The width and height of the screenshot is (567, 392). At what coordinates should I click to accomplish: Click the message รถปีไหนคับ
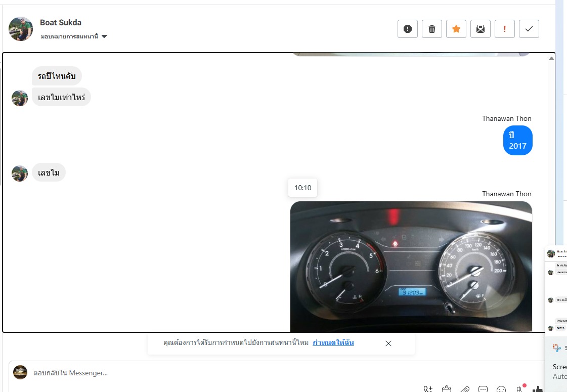click(x=57, y=76)
